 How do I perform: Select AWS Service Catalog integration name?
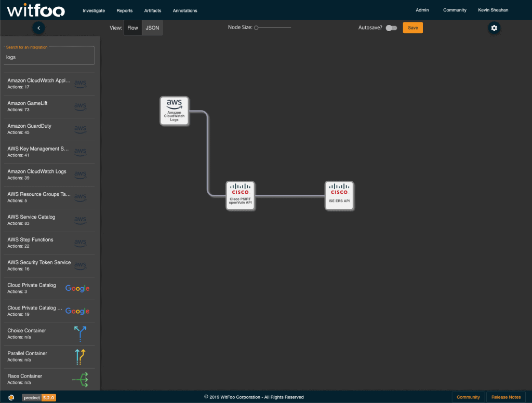pos(31,217)
